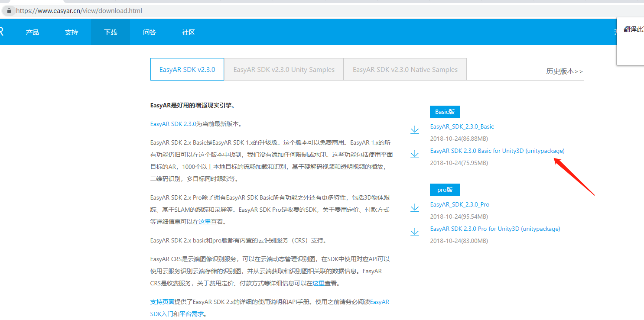The height and width of the screenshot is (320, 644).
Task: Click 这里 link in Pro pricing paragraph
Action: [205, 222]
